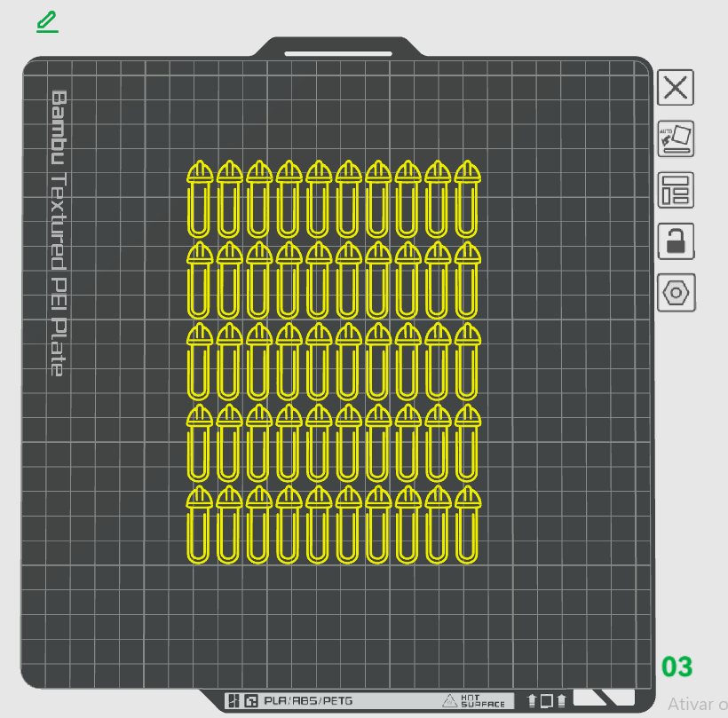Select the bottom-right yellow clip model
Viewport: 728px width, 718px height.
coord(468,525)
